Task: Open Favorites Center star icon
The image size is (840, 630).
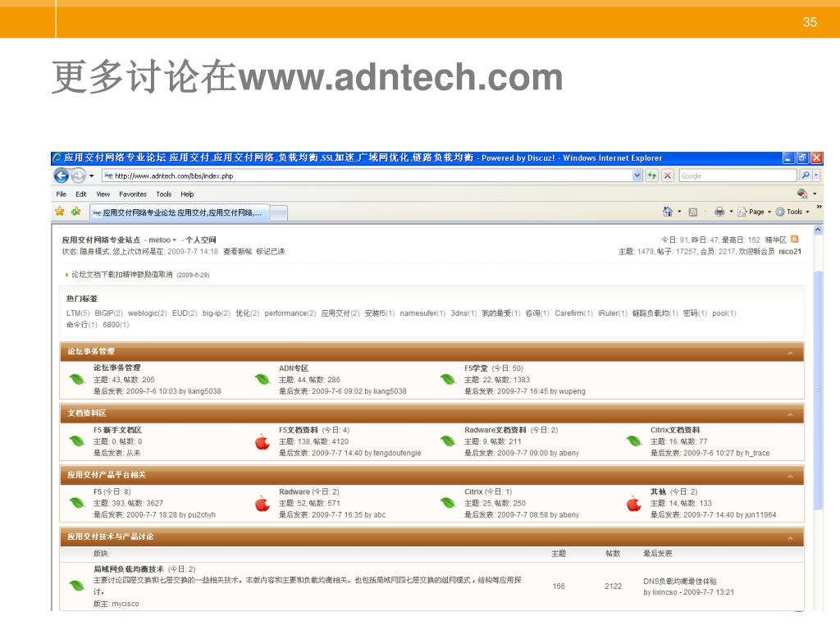Action: [60, 212]
